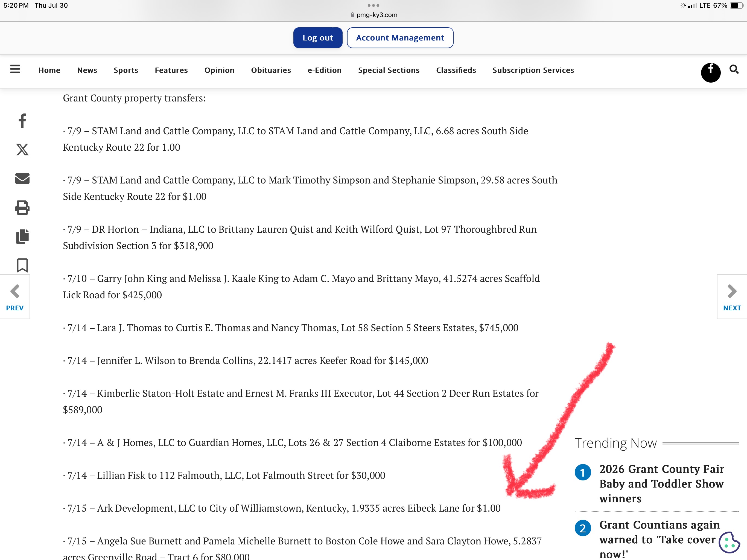This screenshot has height=560, width=747.
Task: Go to next article with NEXT arrow
Action: coord(732,297)
